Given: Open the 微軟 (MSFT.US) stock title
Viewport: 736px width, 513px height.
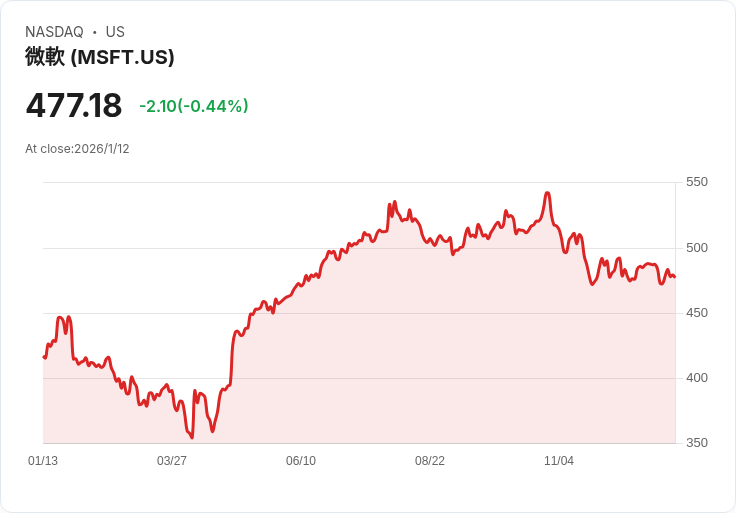Looking at the screenshot, I should [x=100, y=57].
